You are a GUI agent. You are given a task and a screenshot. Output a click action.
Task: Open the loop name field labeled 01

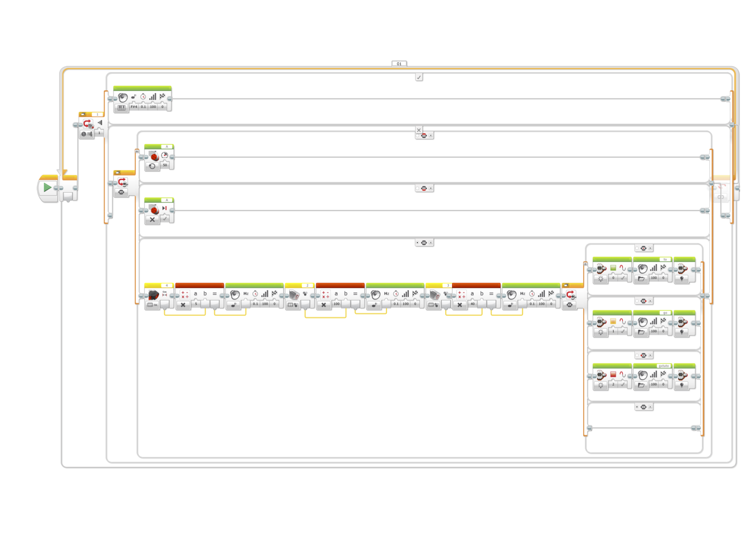tap(399, 64)
